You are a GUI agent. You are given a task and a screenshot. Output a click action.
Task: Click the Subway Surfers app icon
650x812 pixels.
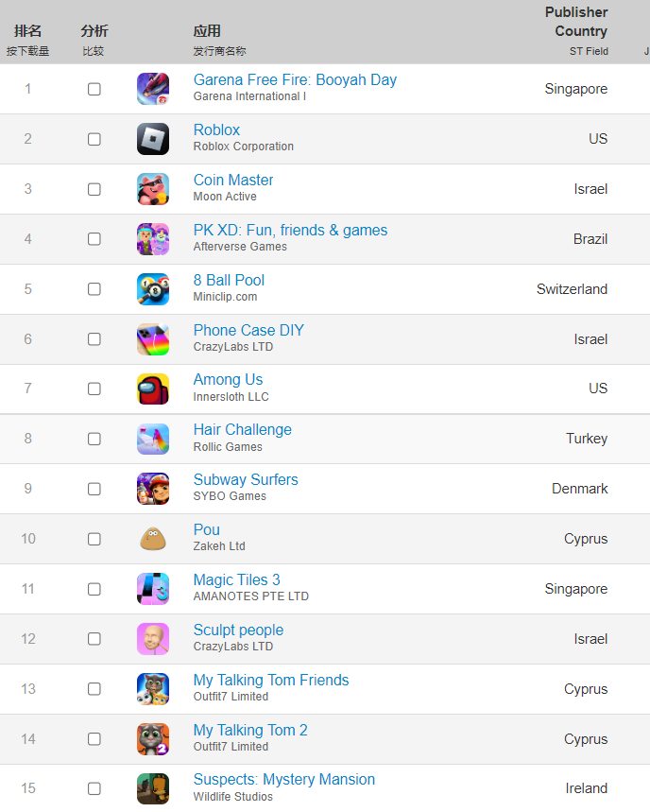[x=153, y=489]
